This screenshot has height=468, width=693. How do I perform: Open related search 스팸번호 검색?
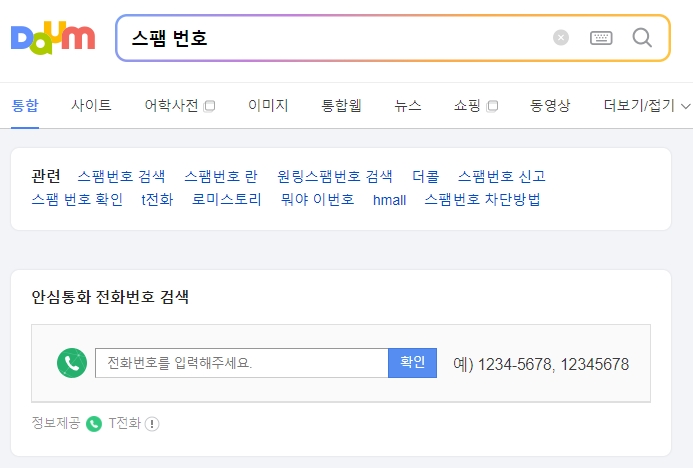[x=121, y=176]
